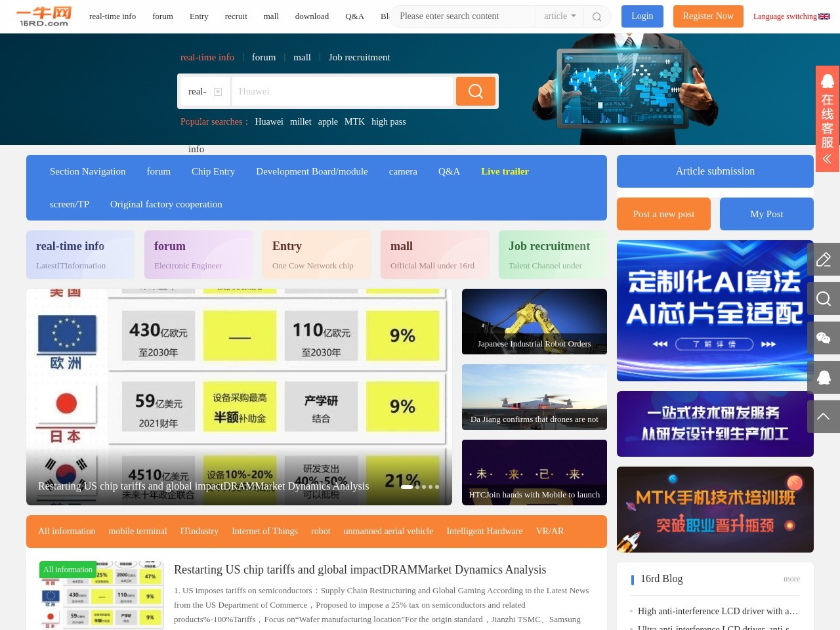Image resolution: width=840 pixels, height=630 pixels.
Task: Open the Da Jiang drones news thumbnail
Action: pyautogui.click(x=534, y=397)
